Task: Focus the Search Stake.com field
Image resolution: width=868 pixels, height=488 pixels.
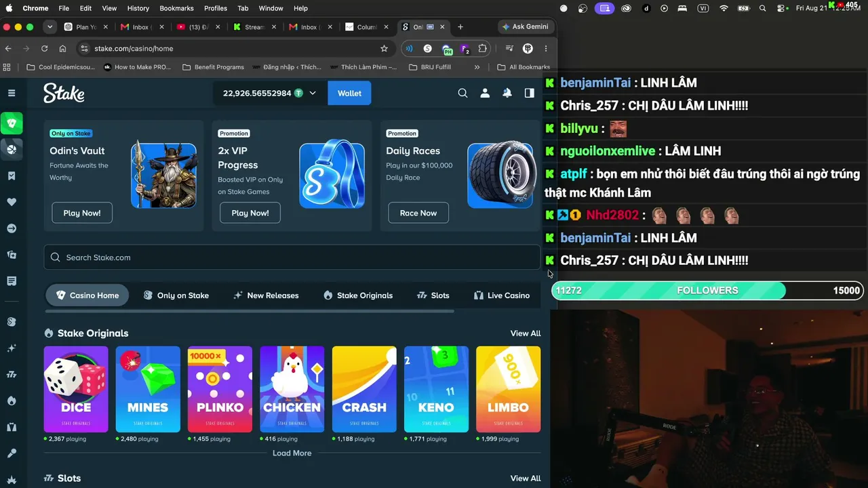Action: (x=292, y=258)
